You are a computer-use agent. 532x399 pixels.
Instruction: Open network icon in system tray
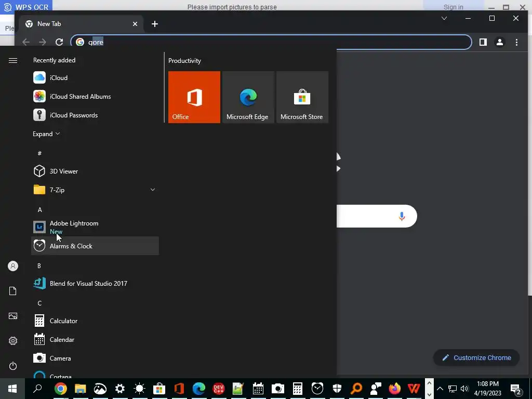click(453, 389)
